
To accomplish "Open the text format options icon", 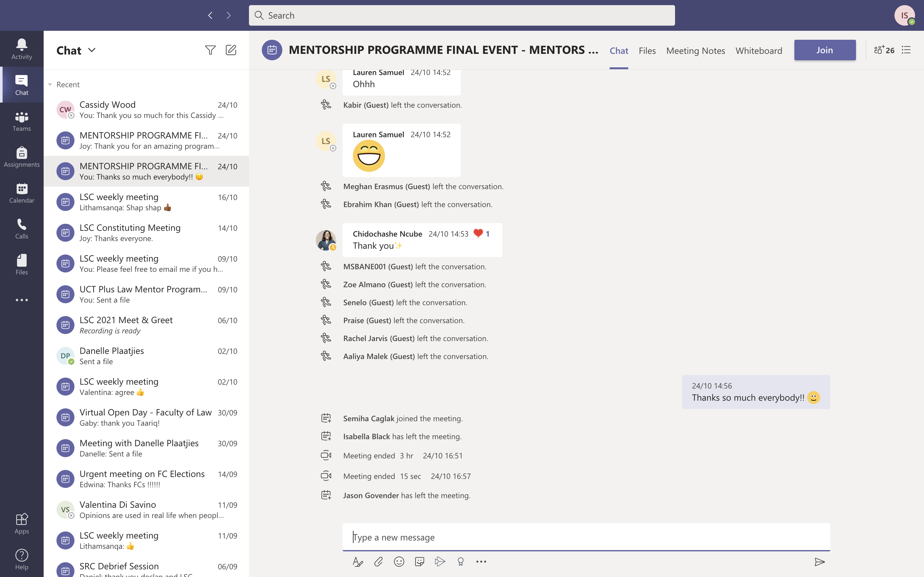I will coord(358,561).
